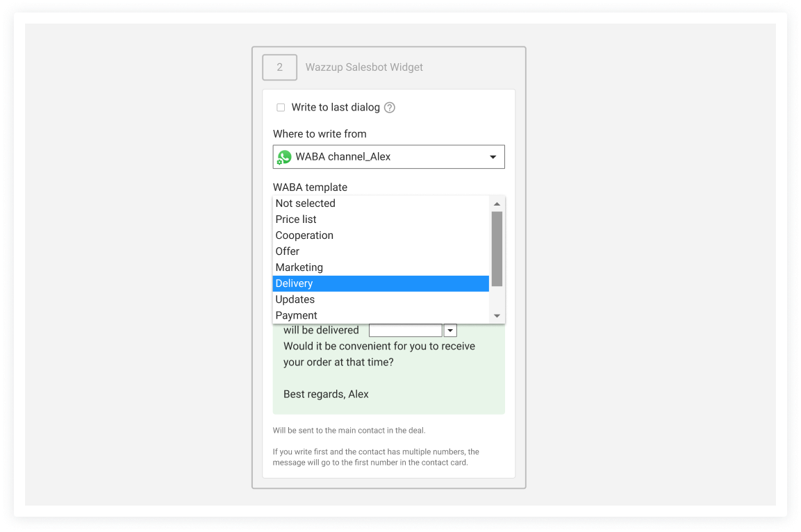Click the template list scrollbar thumb
This screenshot has width=801, height=532.
(x=497, y=249)
